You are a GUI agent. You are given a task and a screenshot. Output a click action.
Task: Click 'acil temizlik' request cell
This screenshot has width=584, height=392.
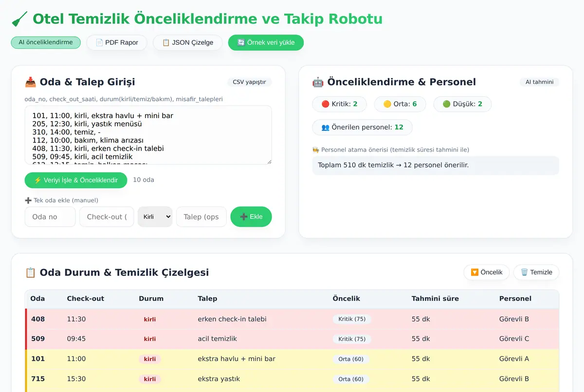pyautogui.click(x=218, y=339)
